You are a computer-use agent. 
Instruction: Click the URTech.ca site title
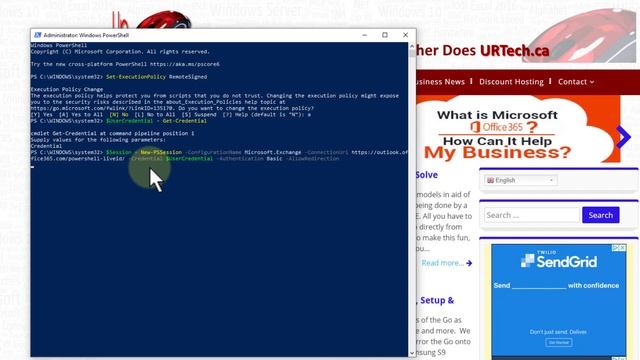(514, 51)
